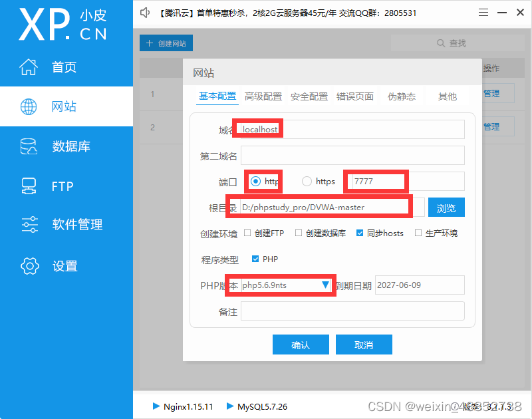532x419 pixels.
Task: Switch to 伪静态 tab
Action: (402, 96)
